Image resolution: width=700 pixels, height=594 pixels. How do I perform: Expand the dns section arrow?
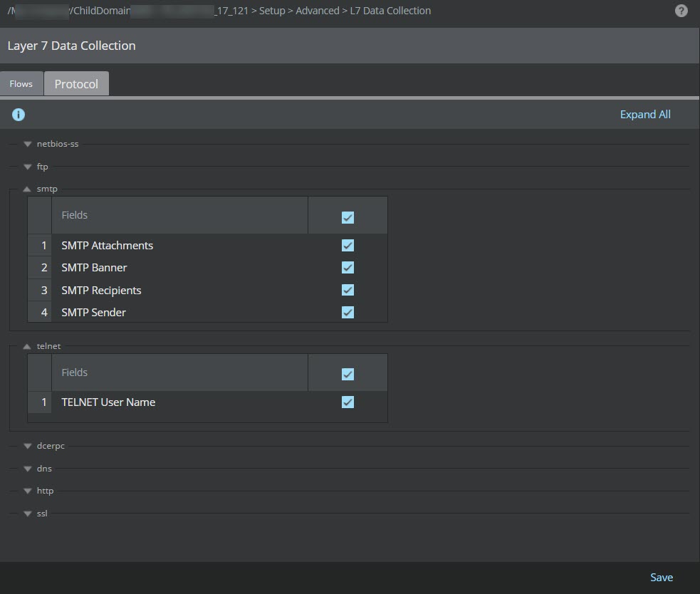click(27, 469)
